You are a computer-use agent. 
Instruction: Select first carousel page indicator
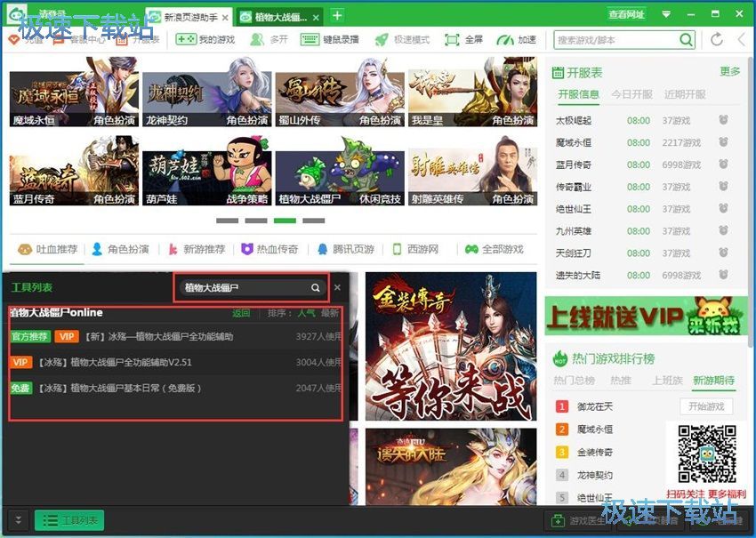pos(227,221)
